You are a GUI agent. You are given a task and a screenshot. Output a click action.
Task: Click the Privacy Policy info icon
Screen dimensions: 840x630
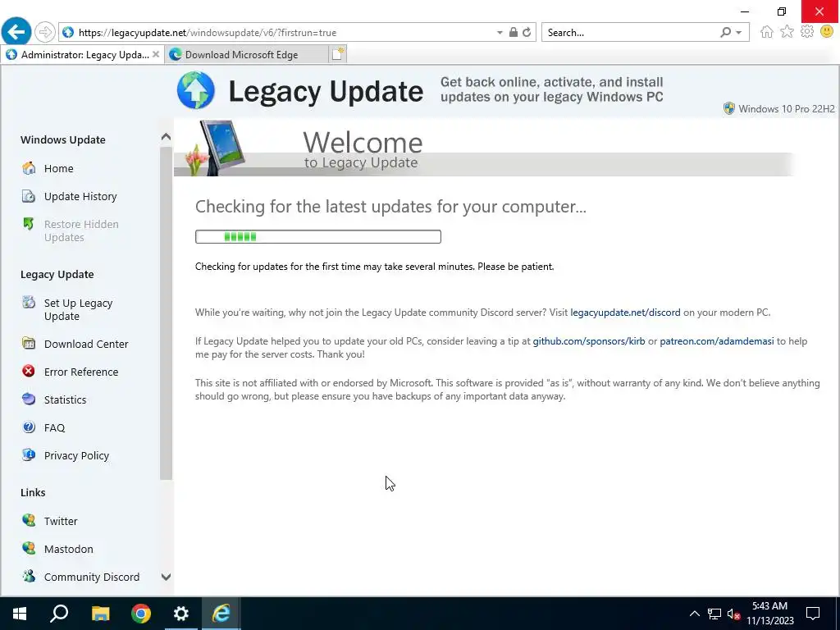[29, 454]
